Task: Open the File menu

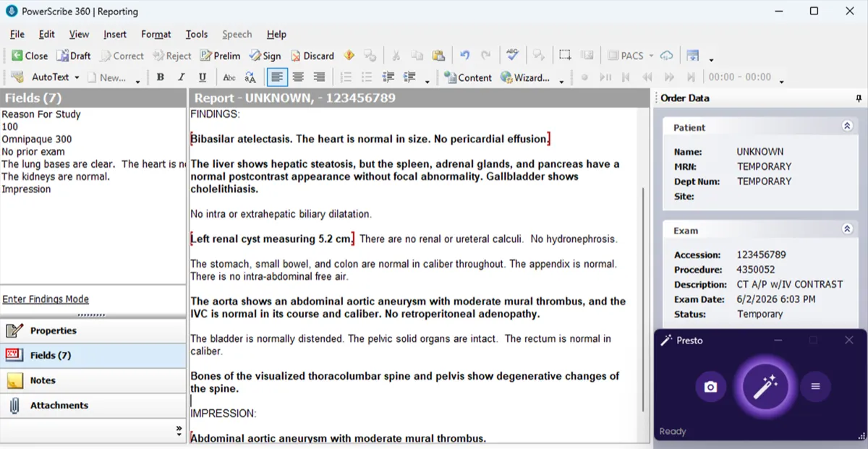Action: [17, 34]
